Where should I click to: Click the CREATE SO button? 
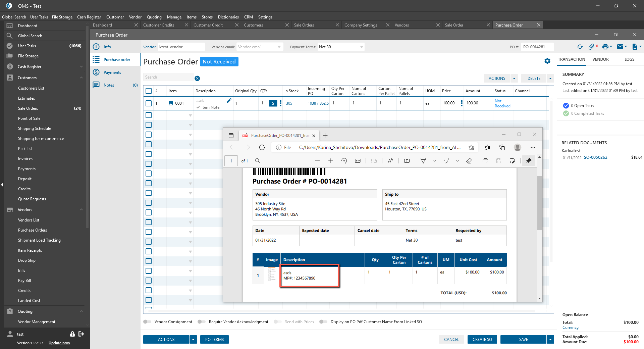coord(482,340)
